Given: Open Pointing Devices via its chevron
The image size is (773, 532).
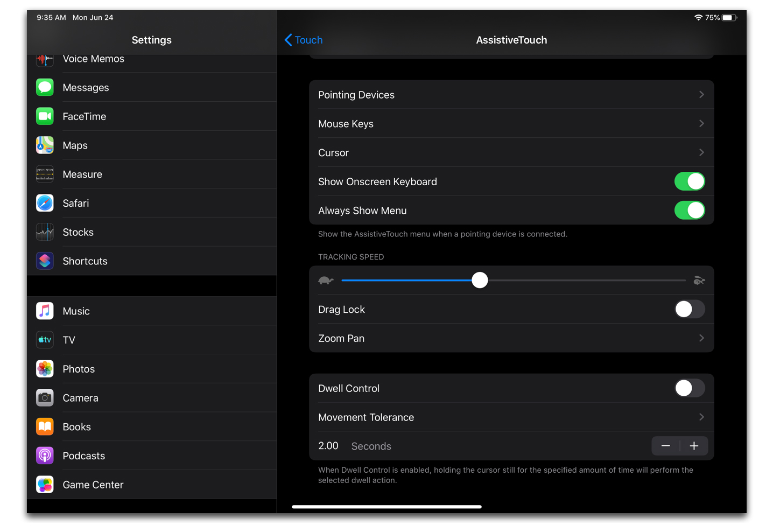Looking at the screenshot, I should [x=701, y=95].
